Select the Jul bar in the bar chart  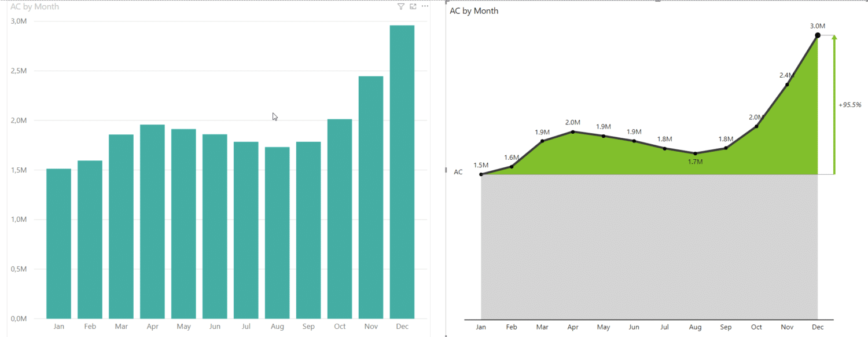tap(246, 230)
